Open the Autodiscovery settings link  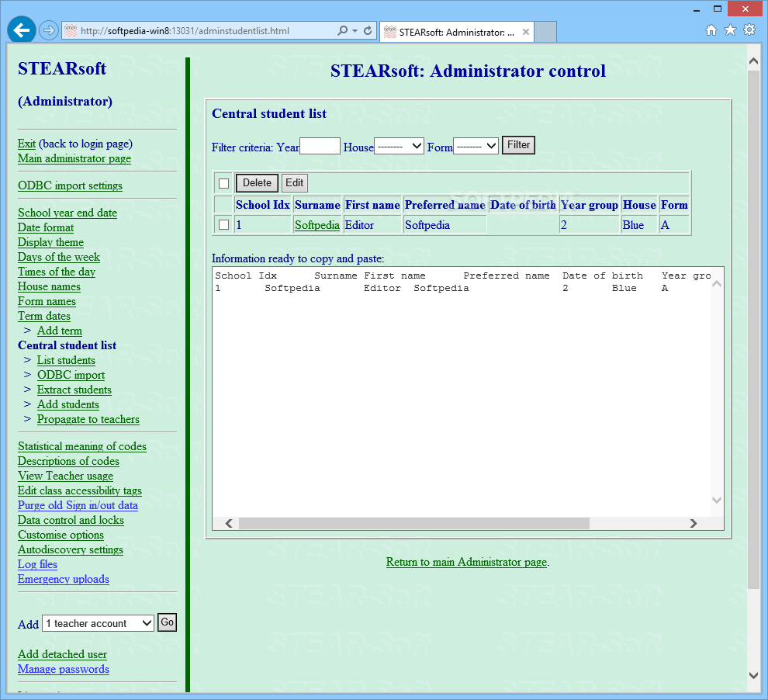pos(71,549)
